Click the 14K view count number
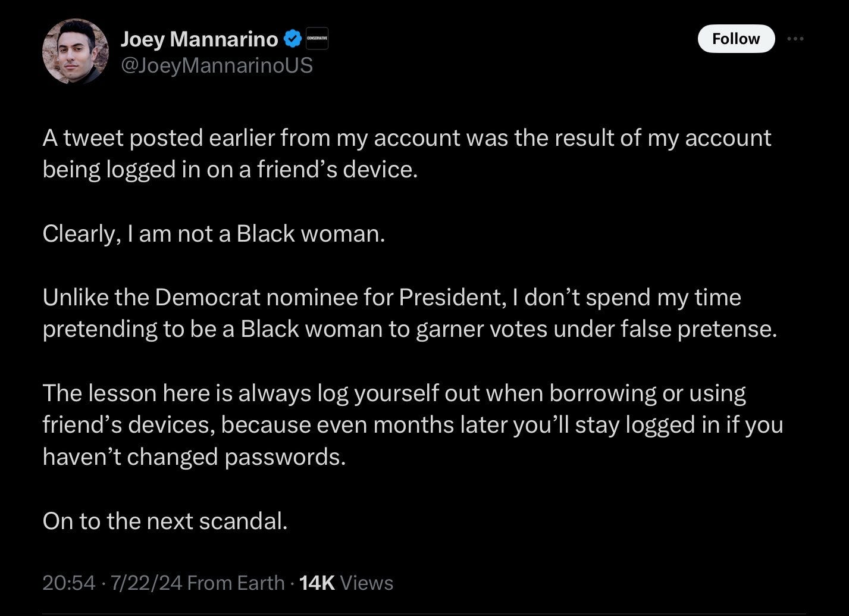The height and width of the screenshot is (616, 849). pos(318,583)
